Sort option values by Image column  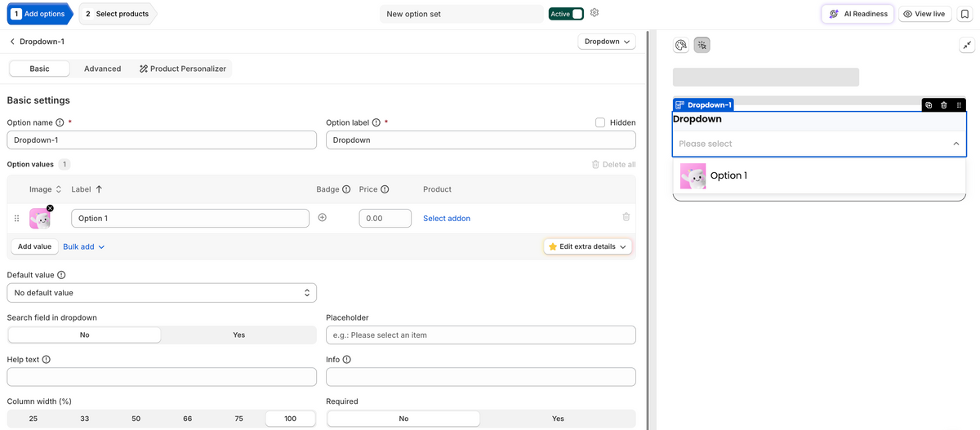pos(58,189)
